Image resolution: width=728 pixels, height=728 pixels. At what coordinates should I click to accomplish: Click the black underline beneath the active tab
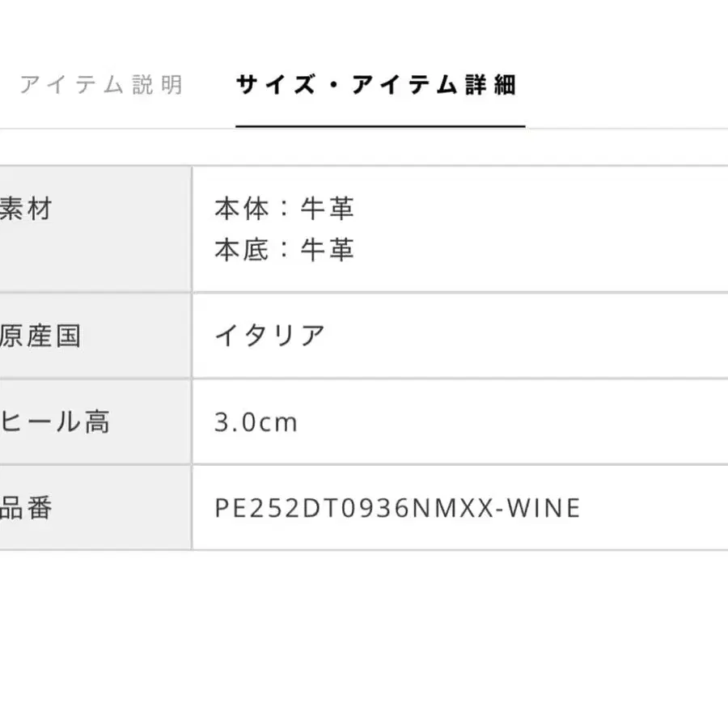coord(380,126)
